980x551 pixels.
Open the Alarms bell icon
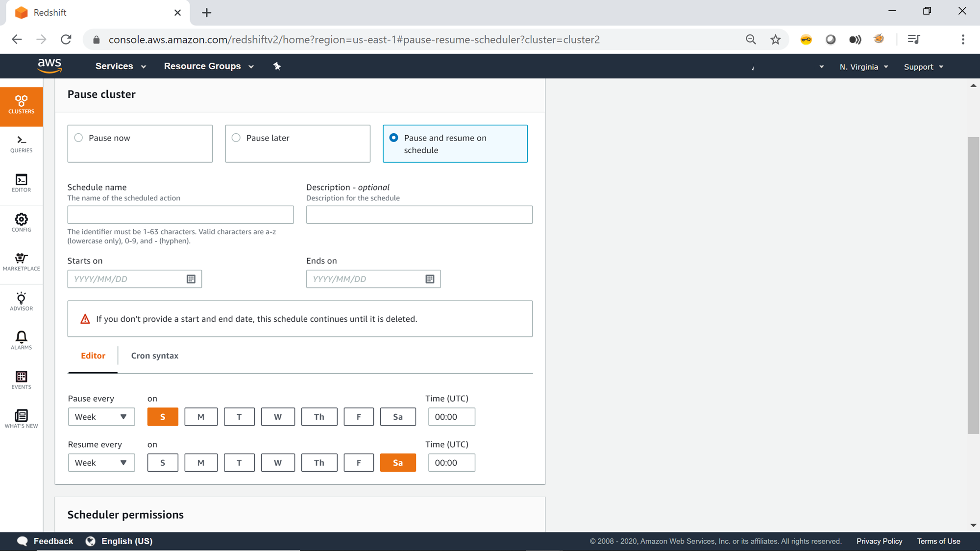coord(21,340)
